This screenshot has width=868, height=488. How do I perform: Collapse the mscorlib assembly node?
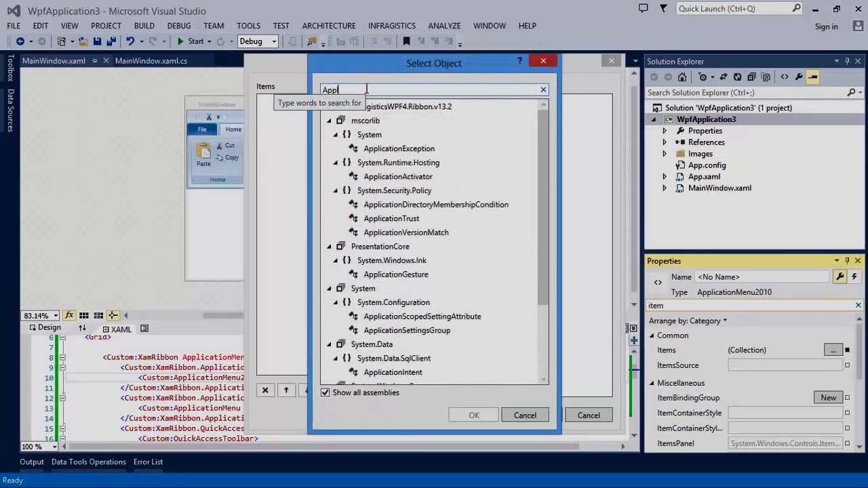click(330, 121)
